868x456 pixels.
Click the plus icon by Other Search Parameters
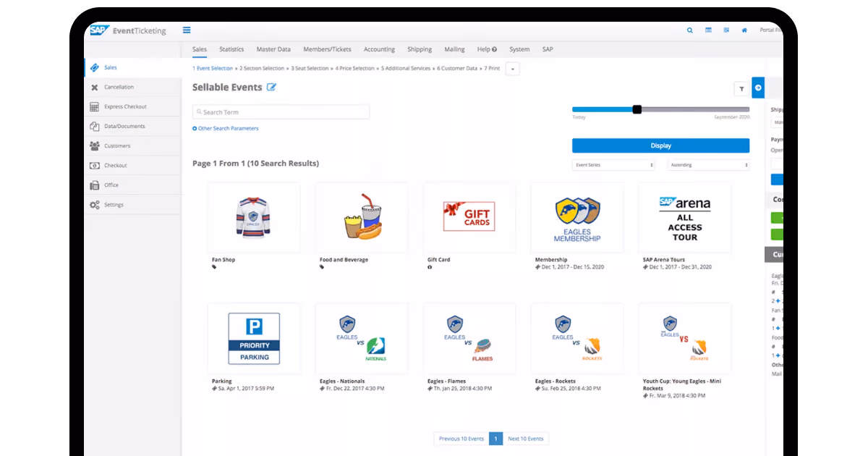195,128
